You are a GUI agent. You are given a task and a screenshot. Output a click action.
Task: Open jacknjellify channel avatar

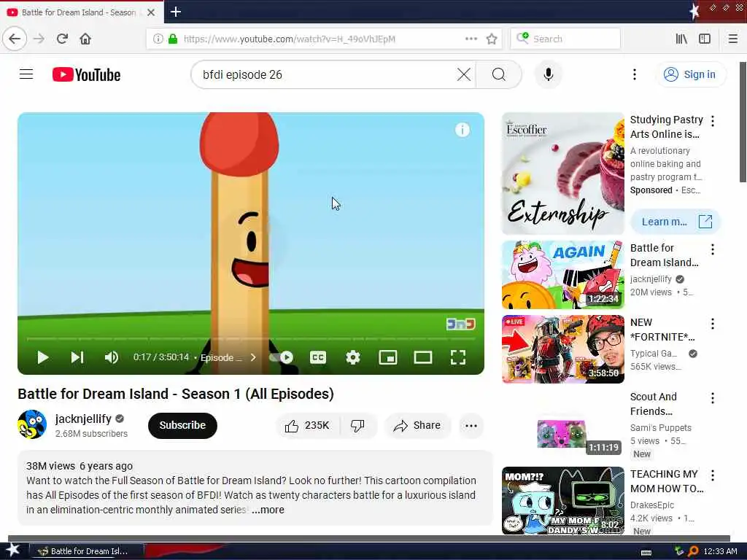[32, 424]
